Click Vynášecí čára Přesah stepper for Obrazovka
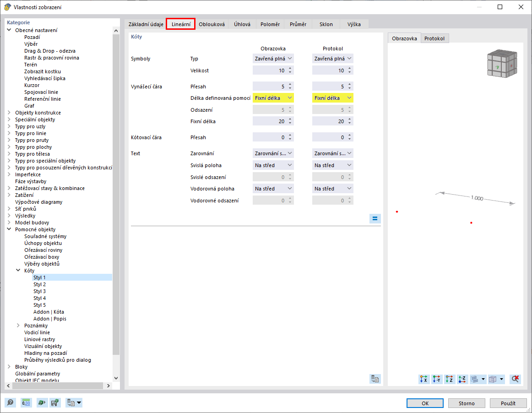This screenshot has width=532, height=413. [x=290, y=86]
